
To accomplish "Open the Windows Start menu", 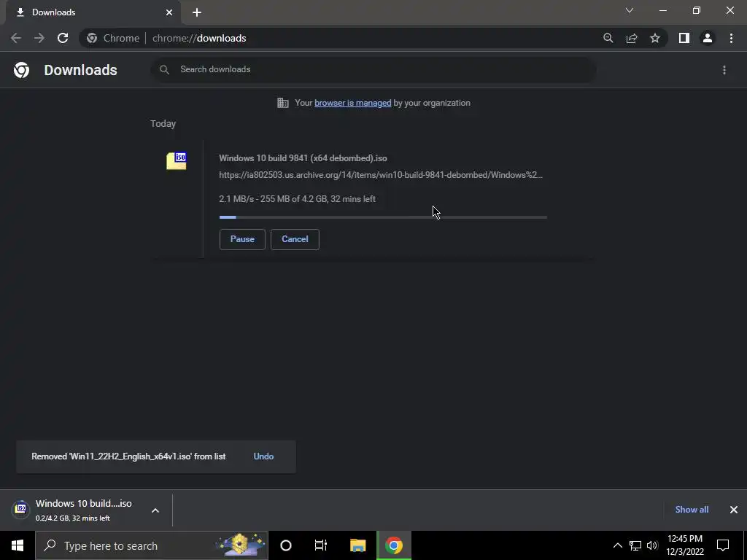I will click(18, 545).
